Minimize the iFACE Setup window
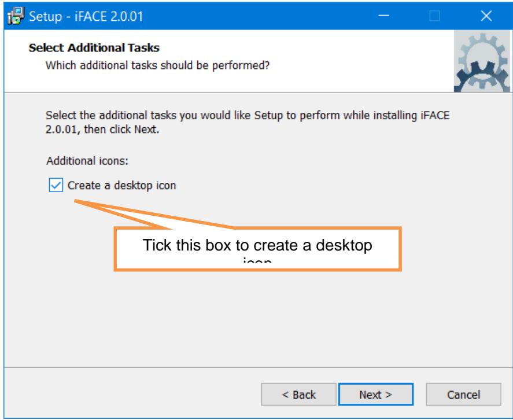513x420 pixels. (x=383, y=16)
